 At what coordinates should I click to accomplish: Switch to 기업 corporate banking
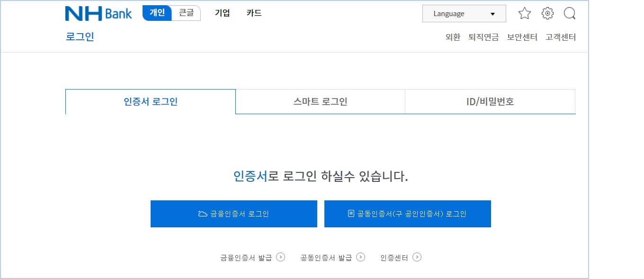[222, 13]
